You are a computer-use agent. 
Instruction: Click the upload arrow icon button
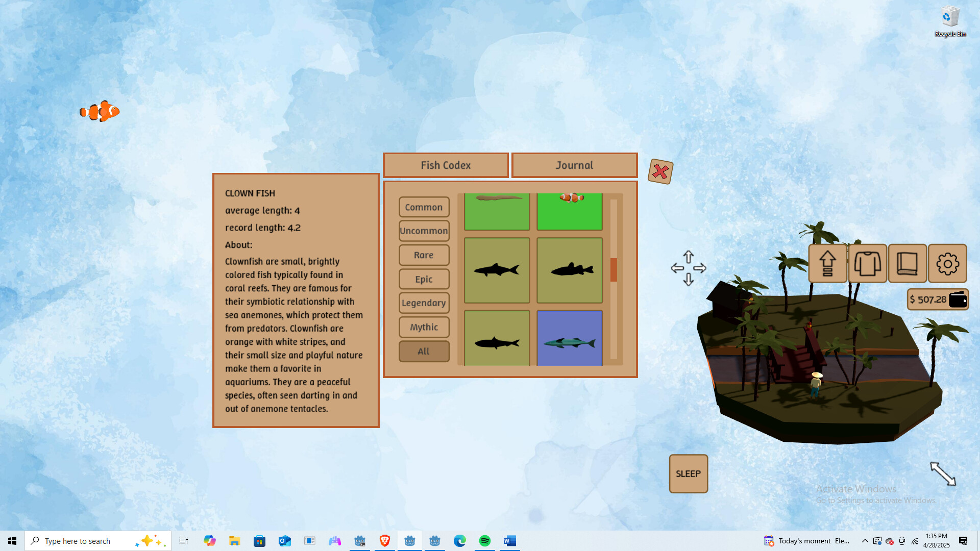point(827,264)
